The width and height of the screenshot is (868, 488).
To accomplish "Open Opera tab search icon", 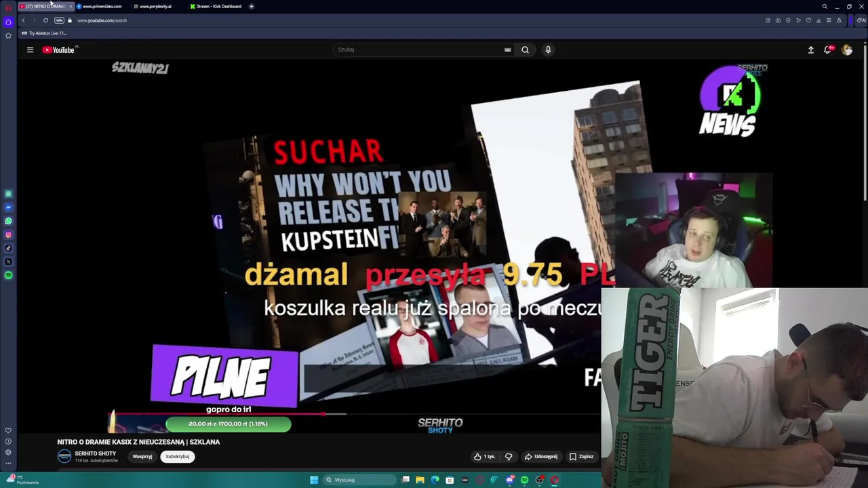I will (x=825, y=6).
